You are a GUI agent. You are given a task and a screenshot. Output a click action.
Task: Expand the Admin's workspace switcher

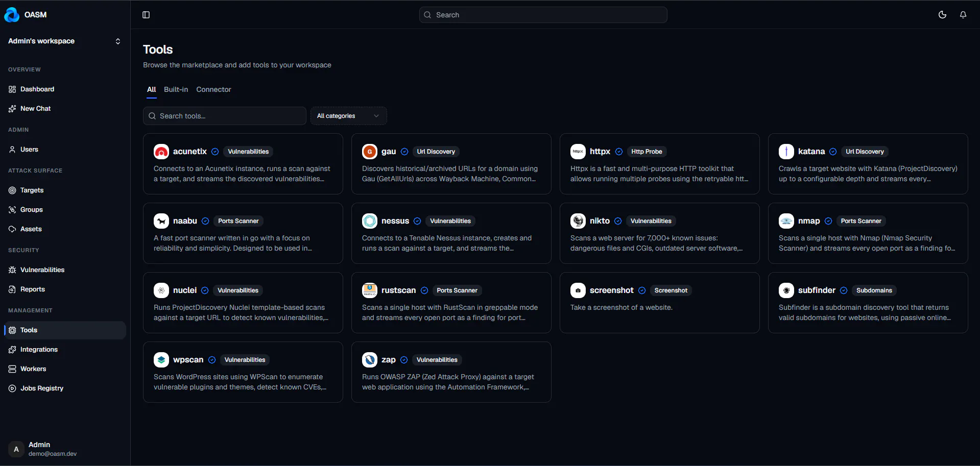65,41
